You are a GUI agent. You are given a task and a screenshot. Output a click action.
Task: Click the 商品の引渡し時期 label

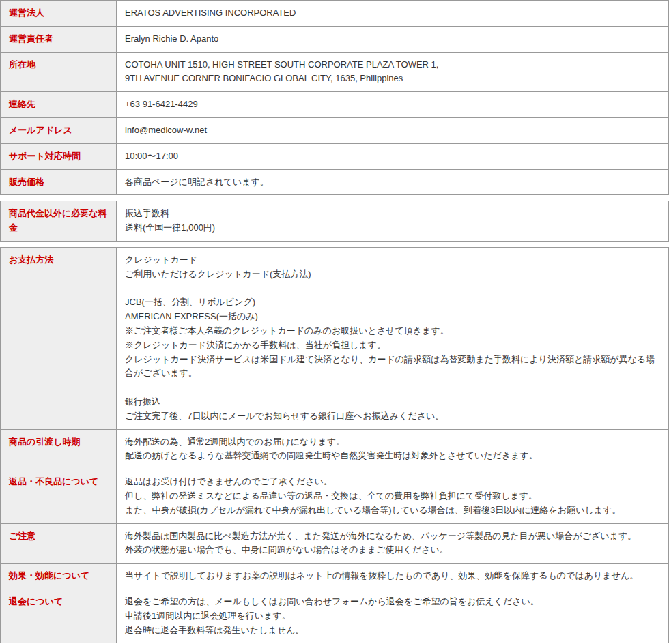44,442
